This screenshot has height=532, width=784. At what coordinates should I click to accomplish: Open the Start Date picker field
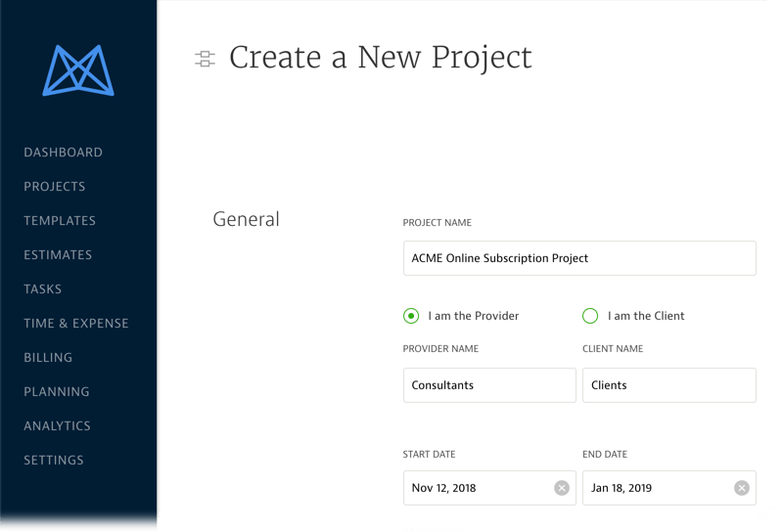(x=475, y=488)
